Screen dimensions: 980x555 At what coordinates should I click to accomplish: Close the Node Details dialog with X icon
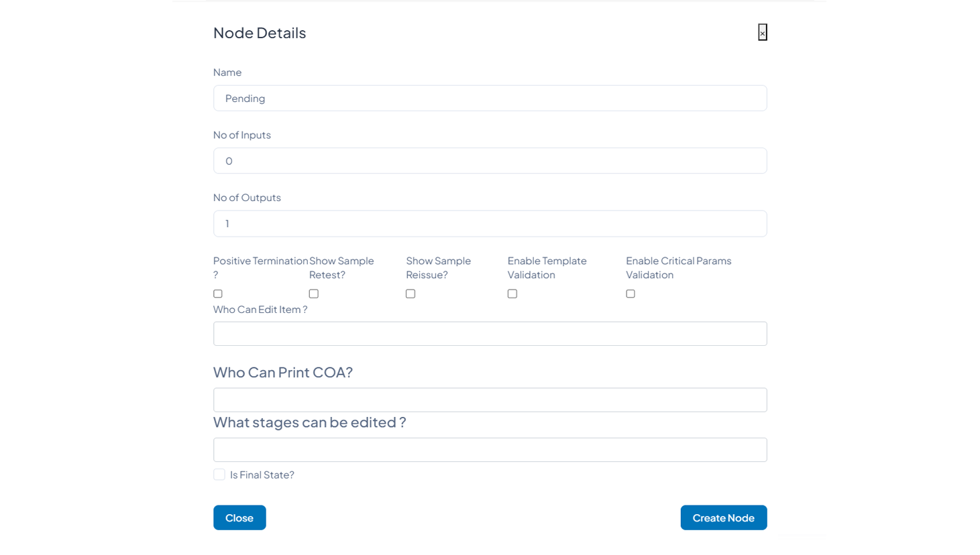tap(762, 32)
